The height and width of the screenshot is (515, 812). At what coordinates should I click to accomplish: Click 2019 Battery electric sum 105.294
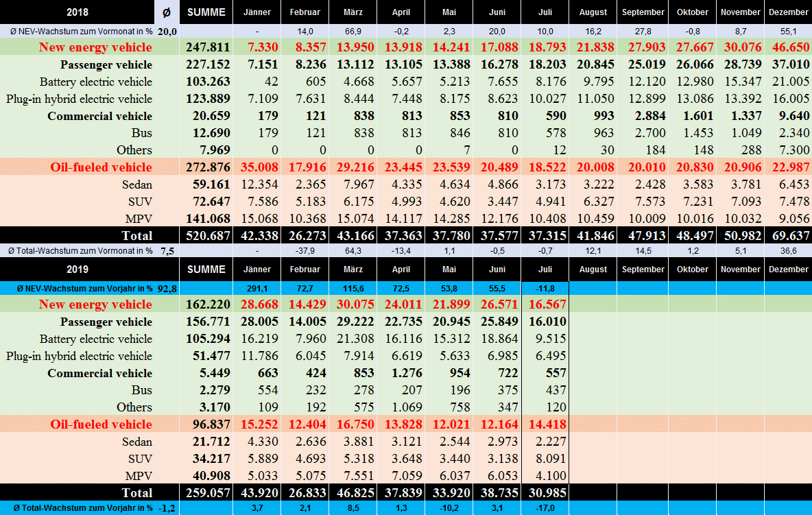click(x=208, y=339)
